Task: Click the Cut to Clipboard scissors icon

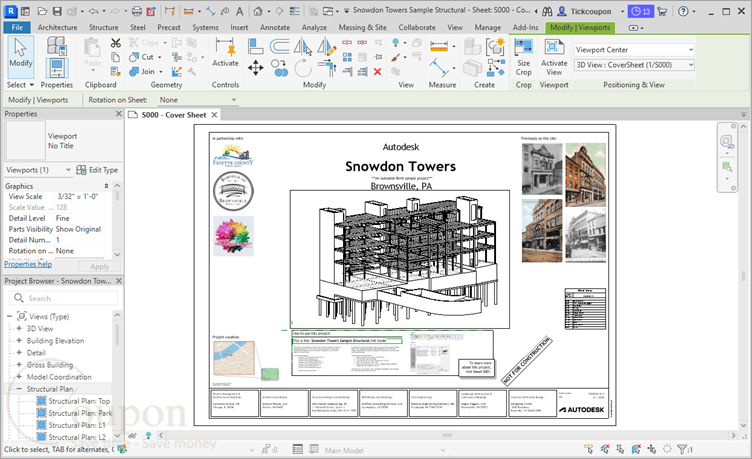Action: (116, 43)
